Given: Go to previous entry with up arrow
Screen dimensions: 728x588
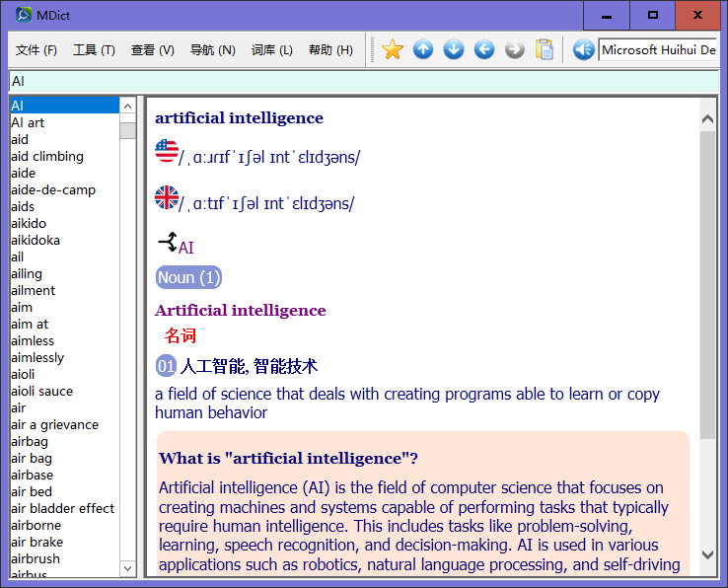Looking at the screenshot, I should (x=423, y=49).
